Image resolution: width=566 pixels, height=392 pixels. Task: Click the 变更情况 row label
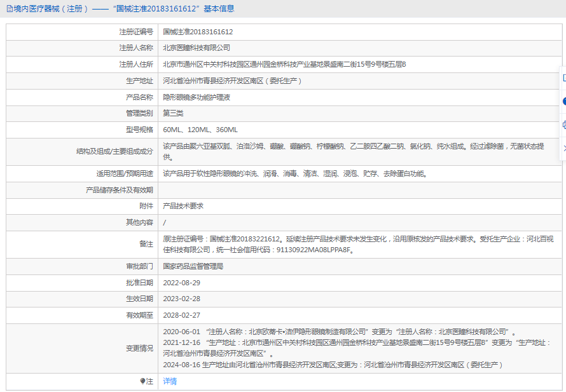tap(139, 348)
